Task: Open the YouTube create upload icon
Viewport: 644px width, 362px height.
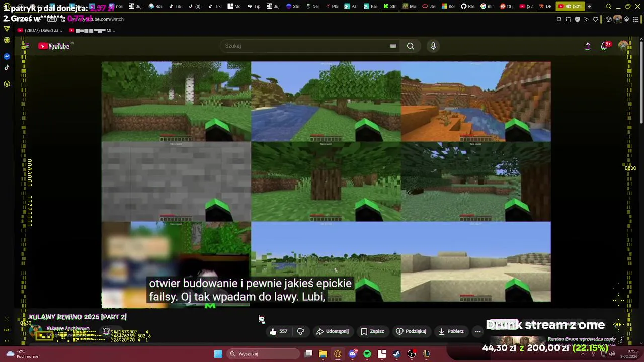Action: pos(588,46)
